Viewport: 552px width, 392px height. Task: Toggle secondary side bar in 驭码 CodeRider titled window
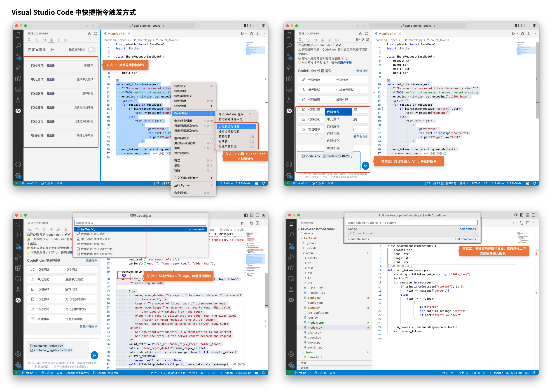coord(258,215)
